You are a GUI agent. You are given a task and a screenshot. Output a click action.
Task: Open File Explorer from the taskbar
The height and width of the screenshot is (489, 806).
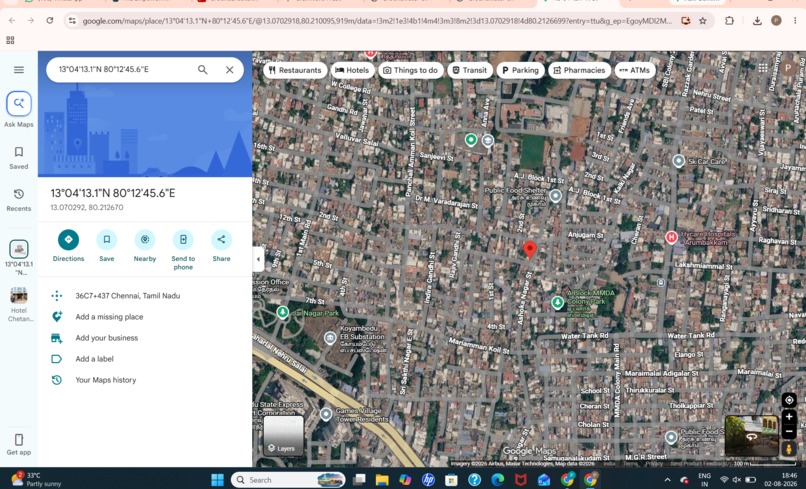click(382, 480)
